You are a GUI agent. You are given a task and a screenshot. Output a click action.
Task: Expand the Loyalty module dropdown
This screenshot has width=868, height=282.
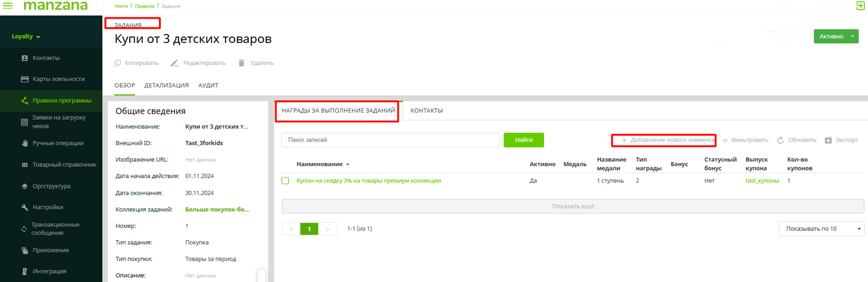click(x=26, y=36)
